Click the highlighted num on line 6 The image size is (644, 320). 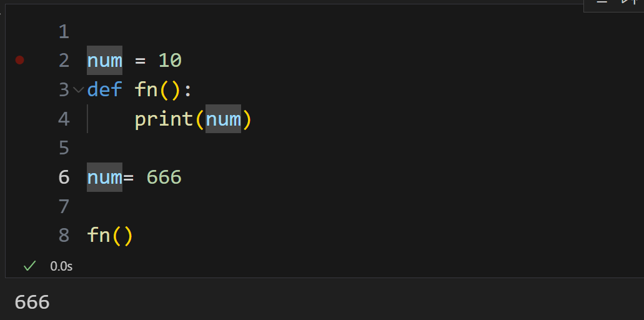coord(104,177)
